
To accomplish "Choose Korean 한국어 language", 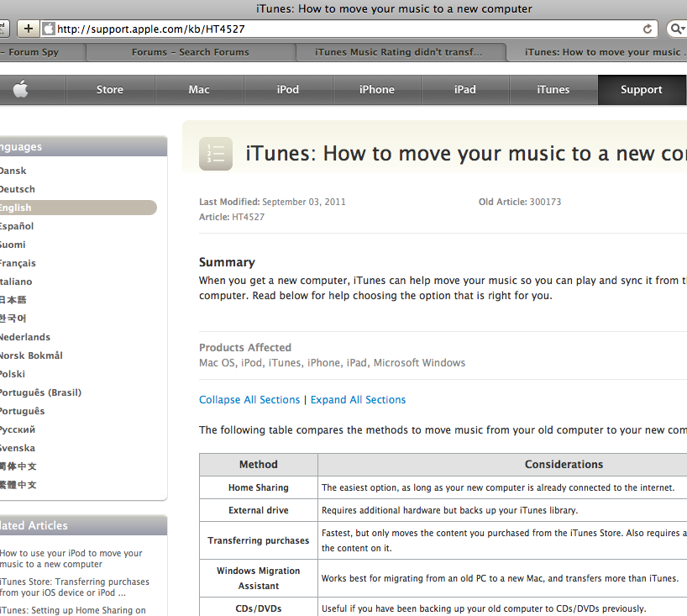I will [x=13, y=319].
